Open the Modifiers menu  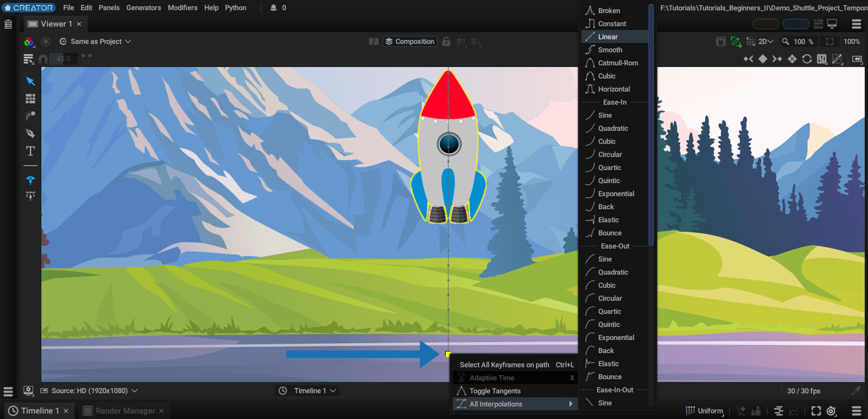(x=183, y=8)
